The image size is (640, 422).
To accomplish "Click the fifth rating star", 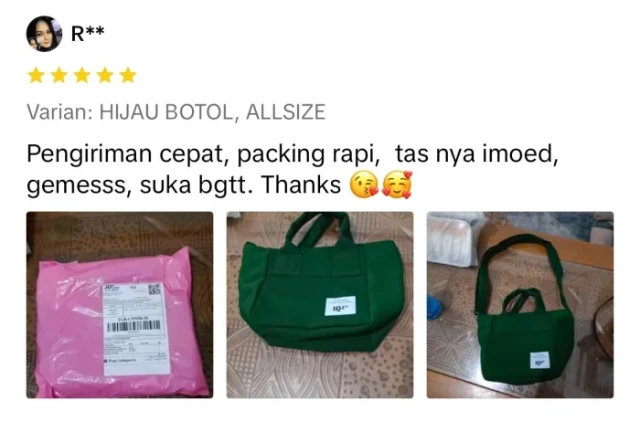I will click(x=128, y=76).
